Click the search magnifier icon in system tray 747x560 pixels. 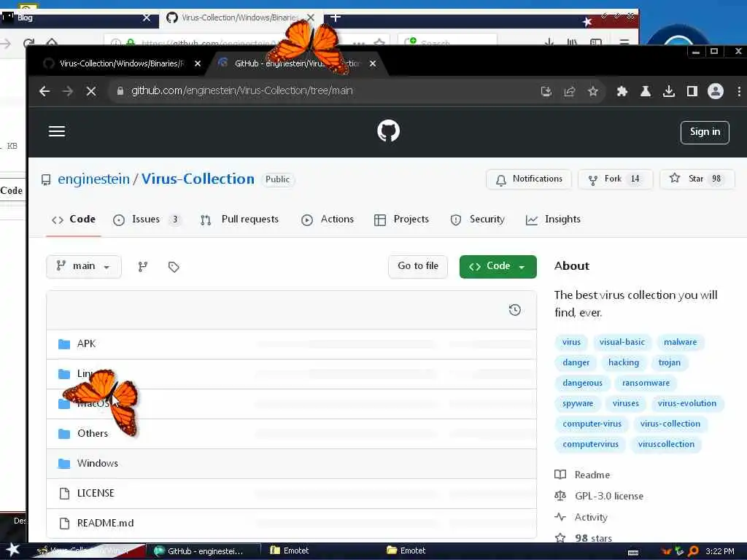click(694, 551)
